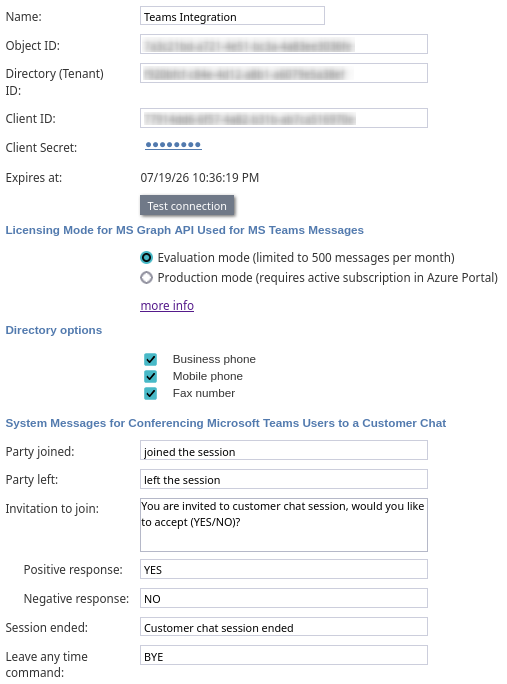
Task: Open the more info link
Action: point(167,305)
